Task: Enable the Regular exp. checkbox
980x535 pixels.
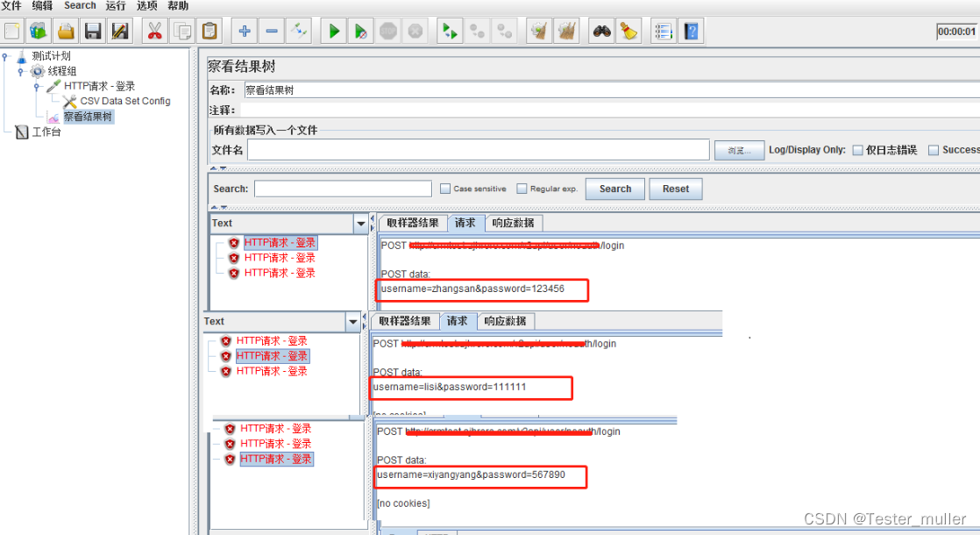Action: click(522, 188)
